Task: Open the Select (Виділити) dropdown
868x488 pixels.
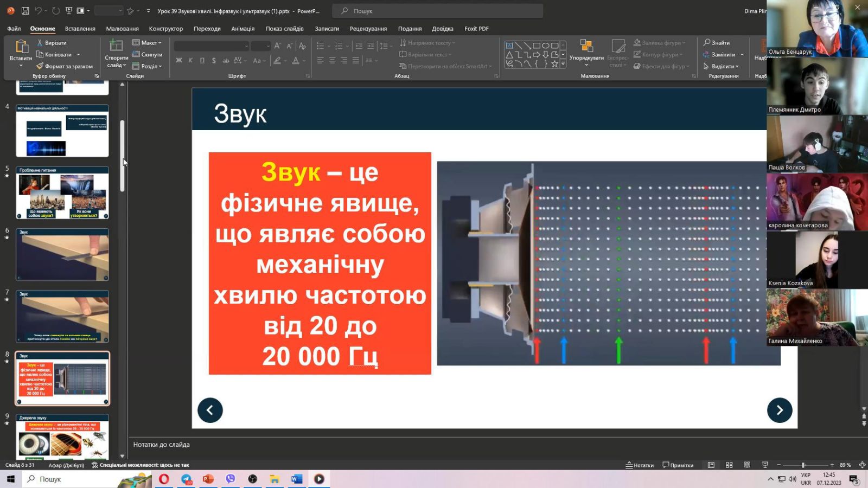Action: pos(722,66)
